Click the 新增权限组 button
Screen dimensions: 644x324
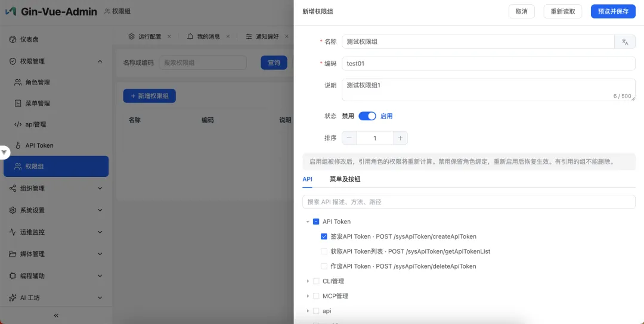coord(150,96)
